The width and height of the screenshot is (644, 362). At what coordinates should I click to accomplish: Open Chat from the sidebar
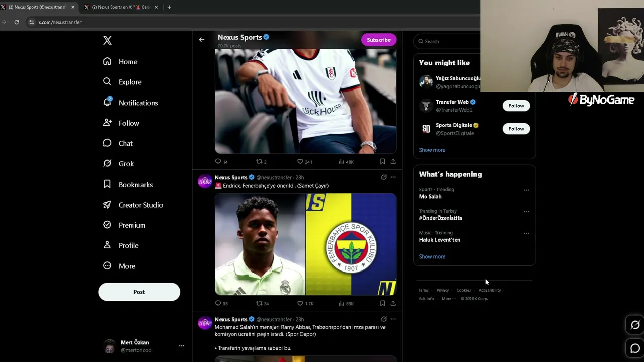click(x=118, y=143)
